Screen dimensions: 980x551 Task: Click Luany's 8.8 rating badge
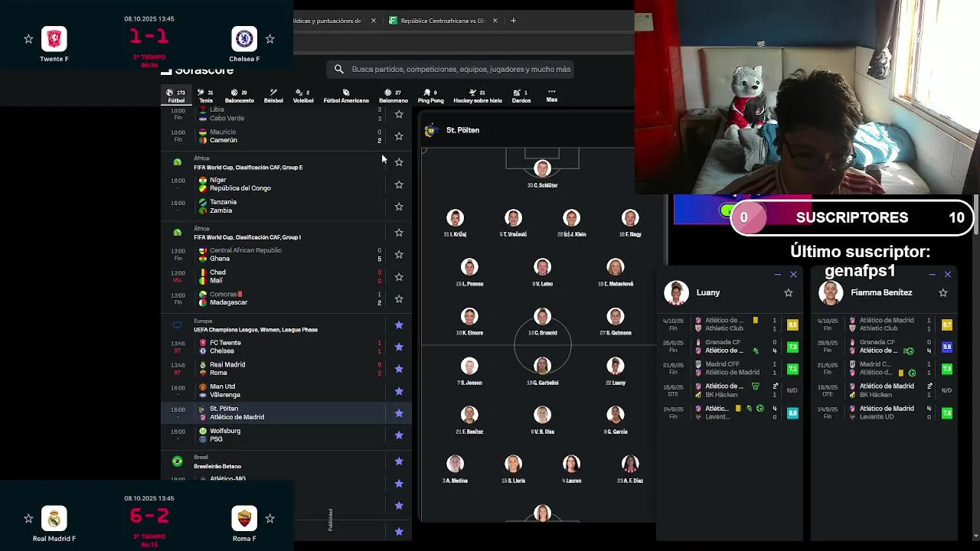point(792,413)
